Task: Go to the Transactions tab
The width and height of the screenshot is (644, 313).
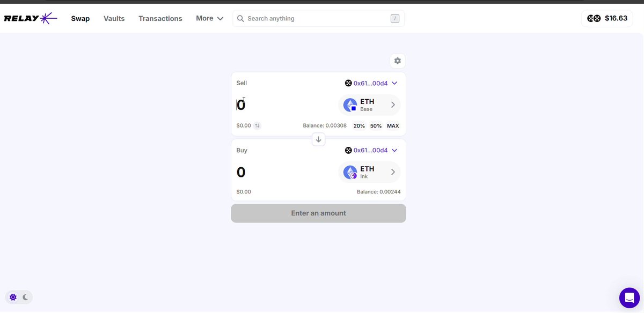Action: click(x=160, y=18)
